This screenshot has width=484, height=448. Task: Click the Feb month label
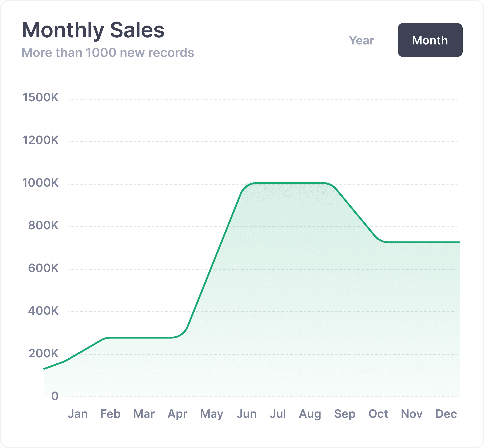(110, 414)
